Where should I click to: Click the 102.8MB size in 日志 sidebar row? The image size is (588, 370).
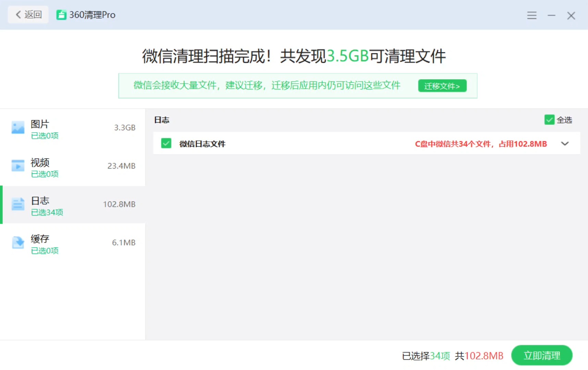(x=119, y=205)
